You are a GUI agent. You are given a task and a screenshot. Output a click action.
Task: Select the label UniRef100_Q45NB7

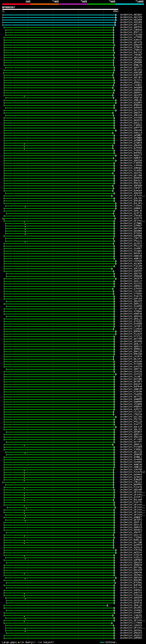point(131,135)
